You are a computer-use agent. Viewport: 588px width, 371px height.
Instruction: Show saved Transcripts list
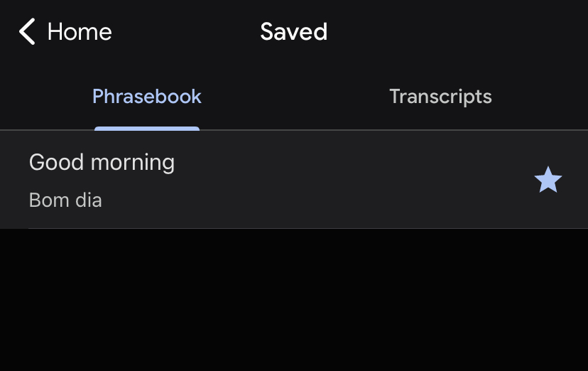click(x=440, y=97)
